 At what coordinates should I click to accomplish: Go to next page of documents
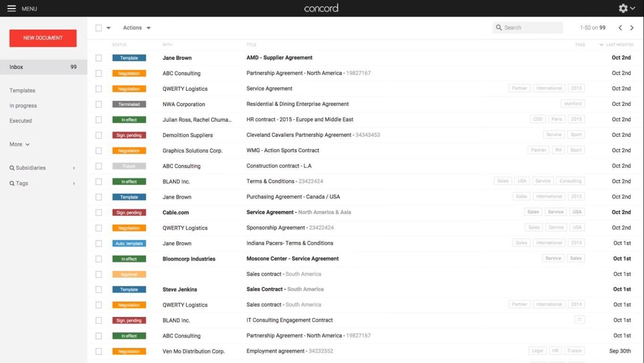click(x=632, y=28)
